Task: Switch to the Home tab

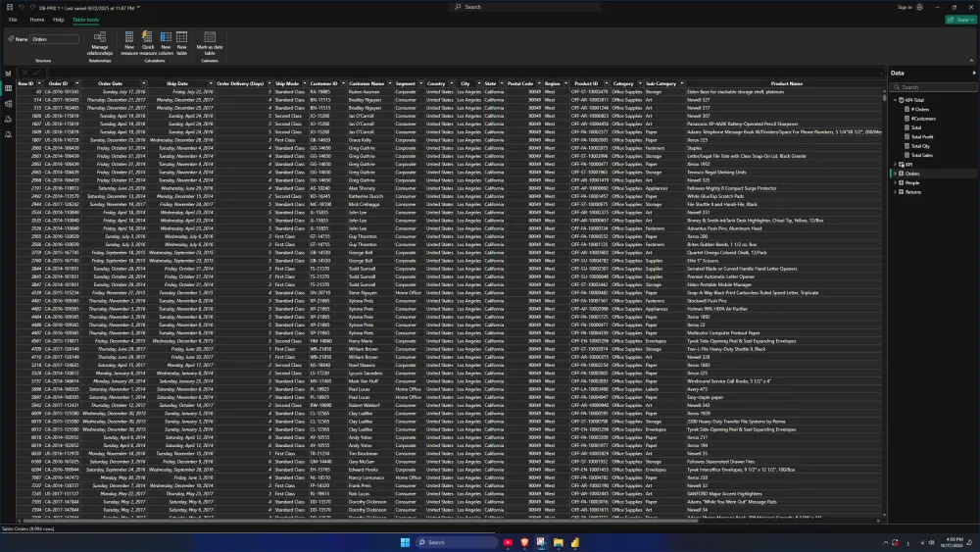Action: point(37,20)
